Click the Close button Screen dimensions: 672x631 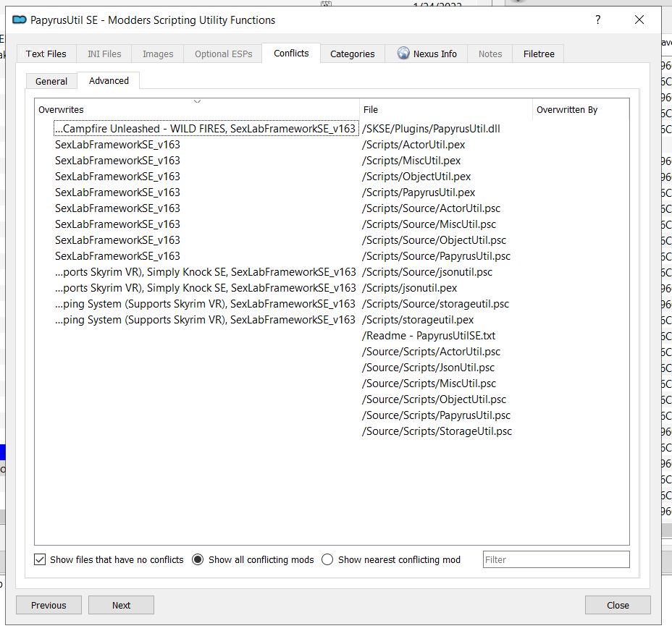[x=618, y=605]
